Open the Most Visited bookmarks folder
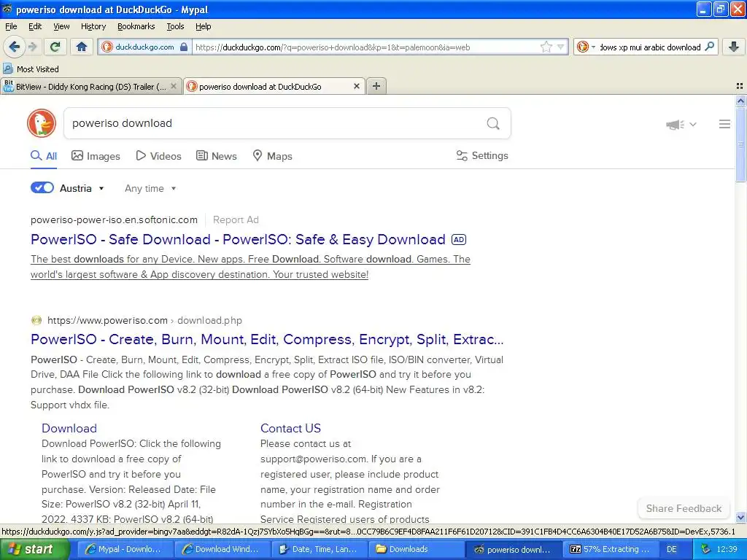Image resolution: width=747 pixels, height=560 pixels. (31, 69)
